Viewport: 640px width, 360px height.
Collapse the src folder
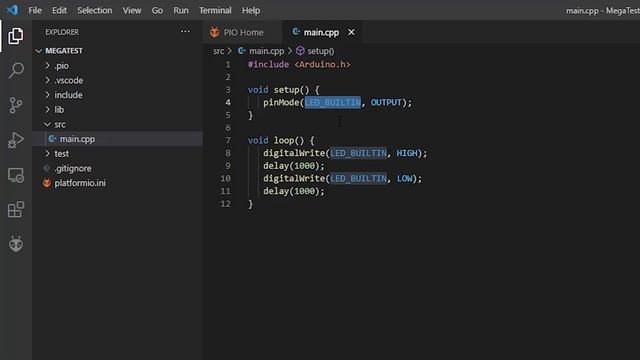click(47, 124)
